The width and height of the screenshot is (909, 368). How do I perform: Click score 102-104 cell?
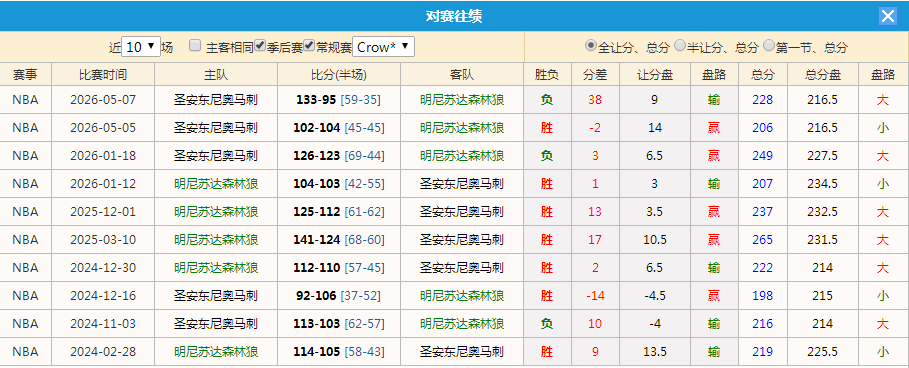[x=318, y=127]
